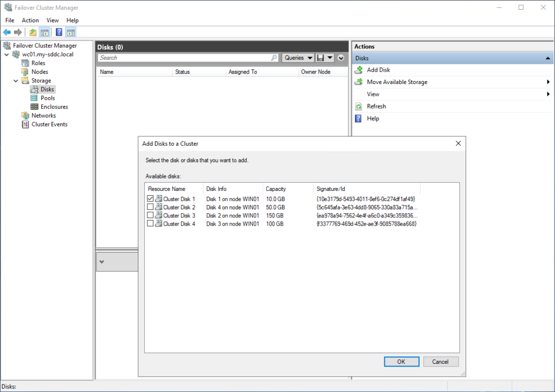
Task: Click the Refresh action in Actions pane
Action: coord(376,106)
